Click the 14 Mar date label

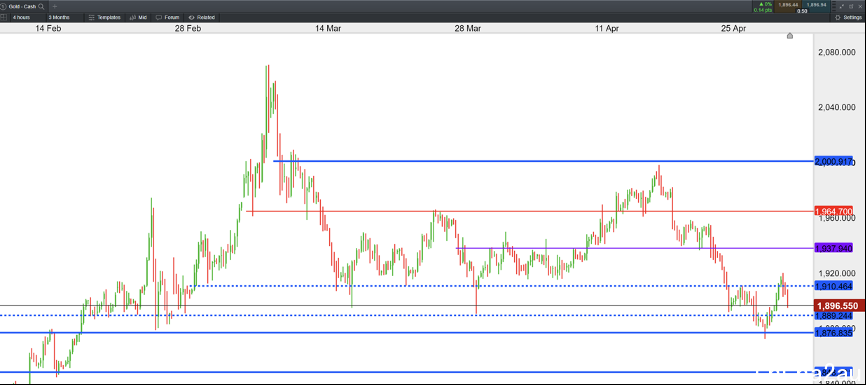(328, 28)
